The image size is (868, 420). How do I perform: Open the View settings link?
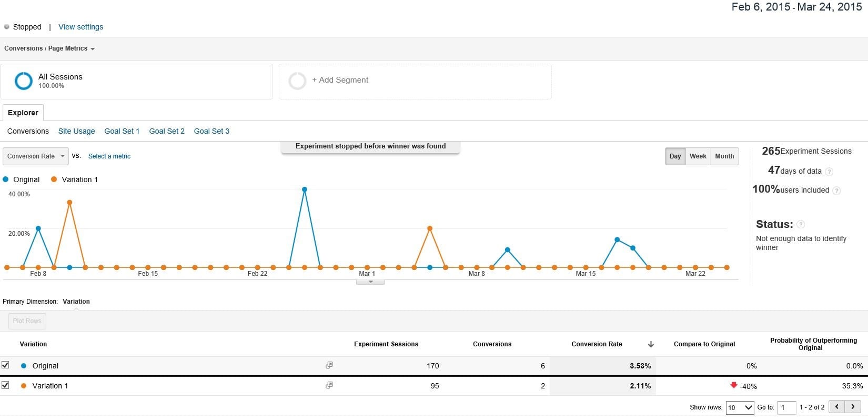pos(80,27)
